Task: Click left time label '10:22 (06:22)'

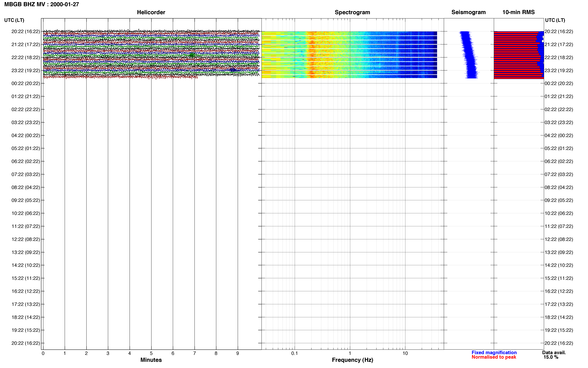Action: (x=26, y=213)
